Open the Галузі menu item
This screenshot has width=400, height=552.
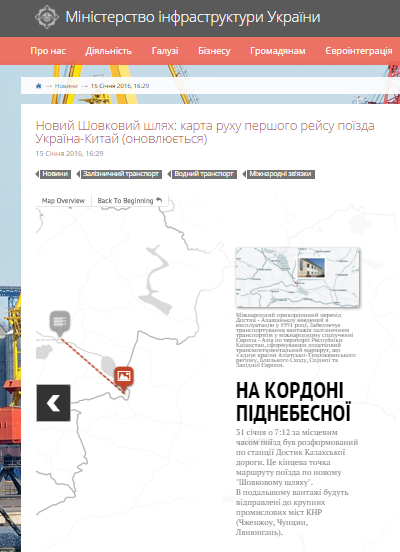click(165, 51)
